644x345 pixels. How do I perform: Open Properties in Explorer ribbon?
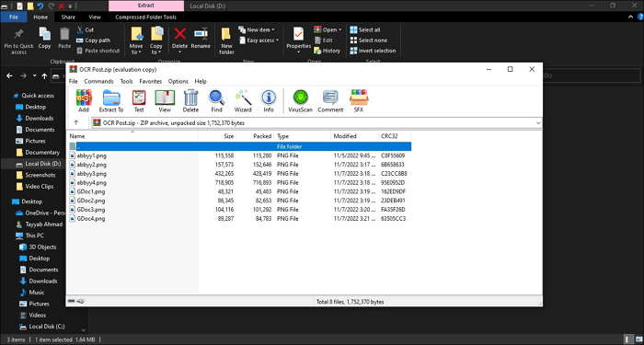[x=299, y=39]
